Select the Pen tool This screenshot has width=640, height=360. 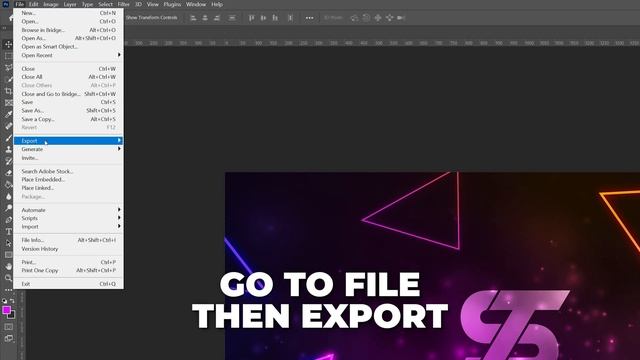(x=8, y=220)
